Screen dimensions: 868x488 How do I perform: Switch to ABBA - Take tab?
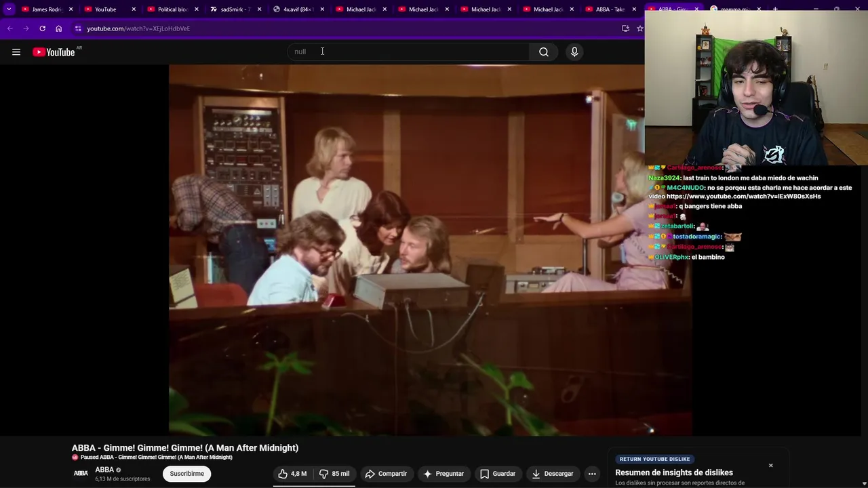pyautogui.click(x=610, y=9)
